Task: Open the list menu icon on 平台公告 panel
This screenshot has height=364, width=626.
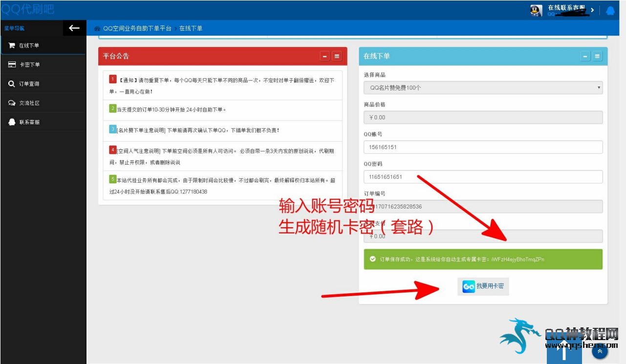Action: 337,56
